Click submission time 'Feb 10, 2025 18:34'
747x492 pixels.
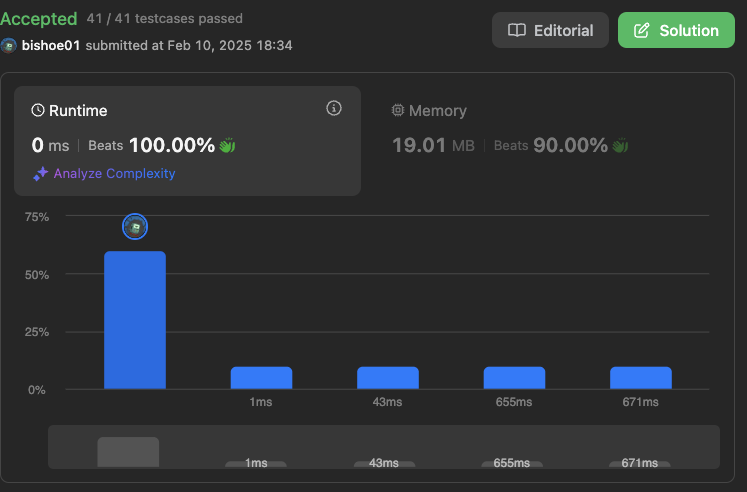point(230,45)
